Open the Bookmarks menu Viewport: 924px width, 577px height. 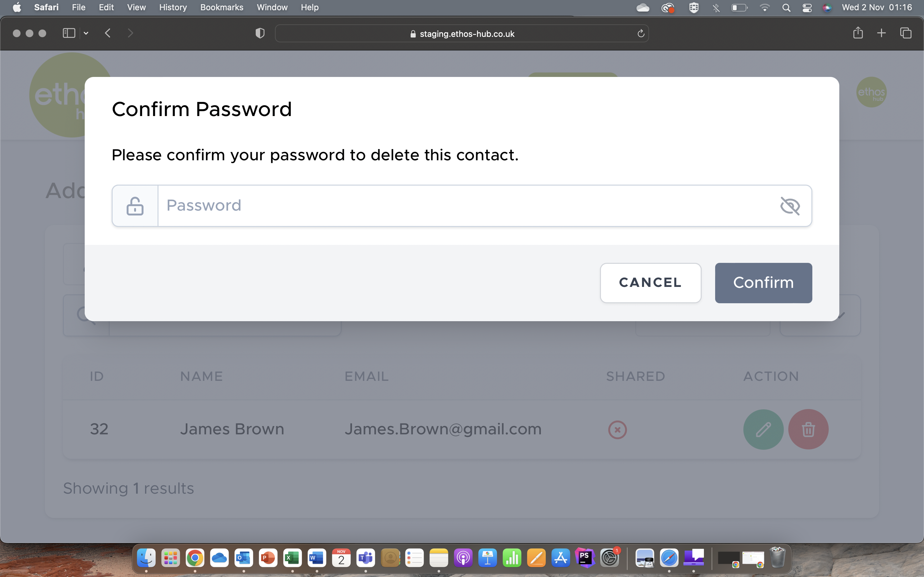tap(221, 7)
